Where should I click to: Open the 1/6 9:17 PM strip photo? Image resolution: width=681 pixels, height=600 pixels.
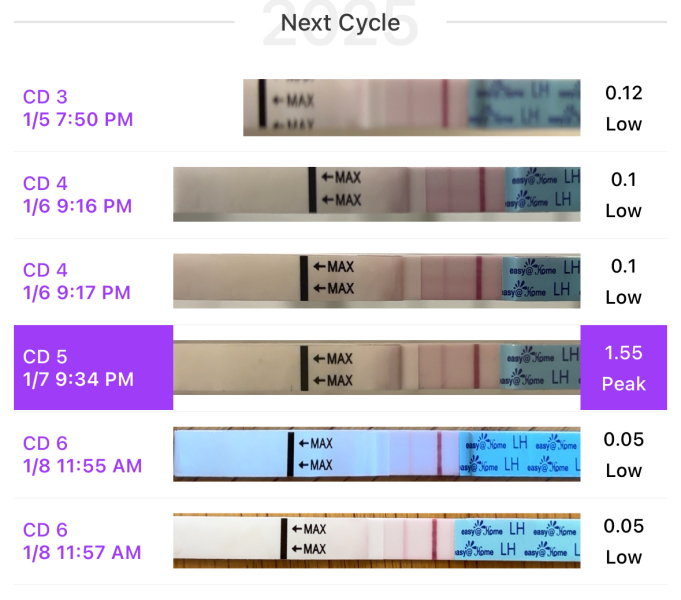[376, 280]
